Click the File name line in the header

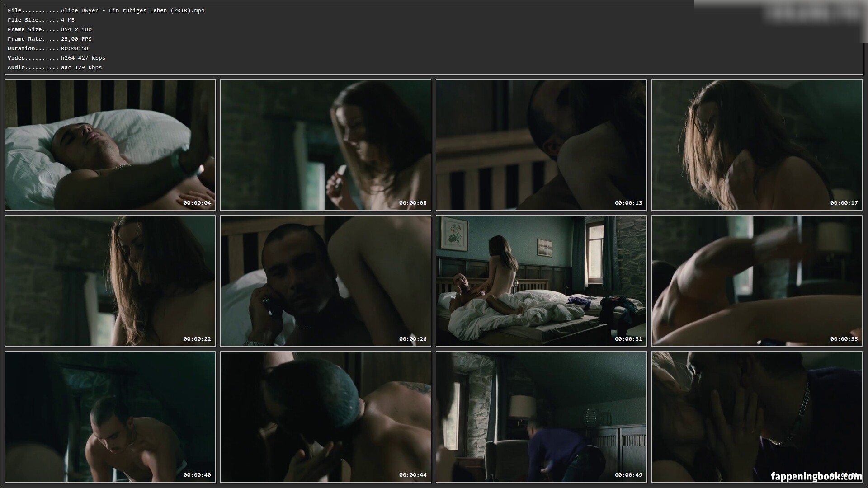[106, 10]
